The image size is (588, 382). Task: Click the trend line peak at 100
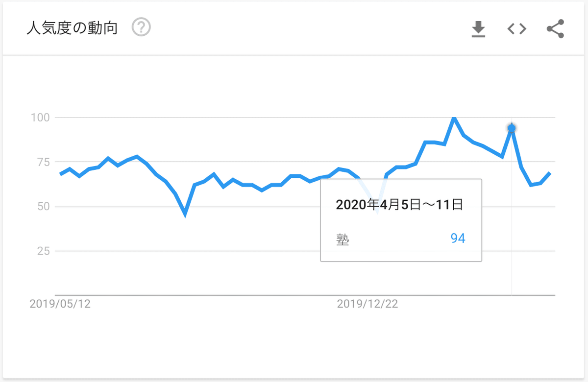[x=454, y=118]
